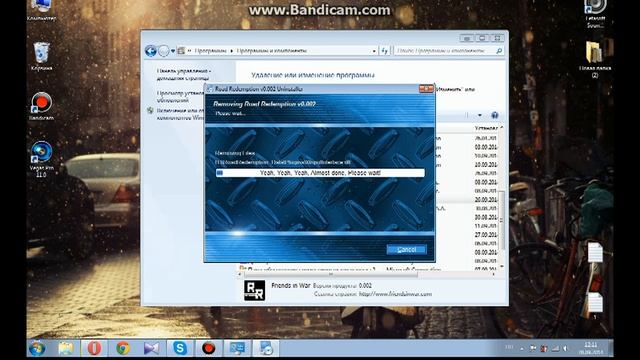Maximize the Control Panel window
640x360 pixels.
point(482,38)
